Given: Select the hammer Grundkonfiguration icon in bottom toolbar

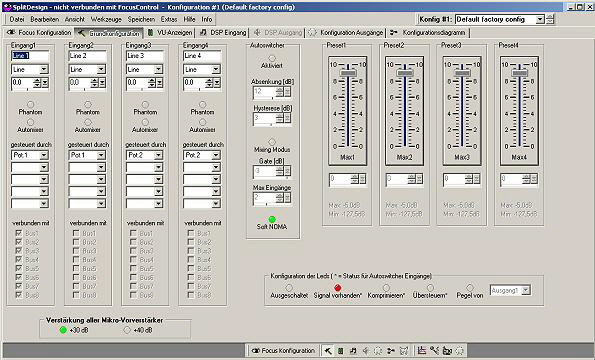Looking at the screenshot, I should pos(328,351).
